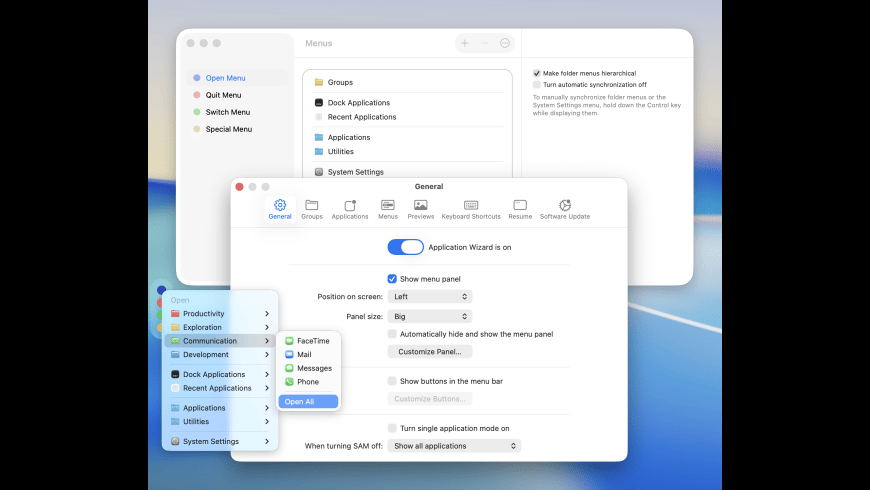The height and width of the screenshot is (490, 870).
Task: Open the Position on screen dropdown
Action: 429,296
